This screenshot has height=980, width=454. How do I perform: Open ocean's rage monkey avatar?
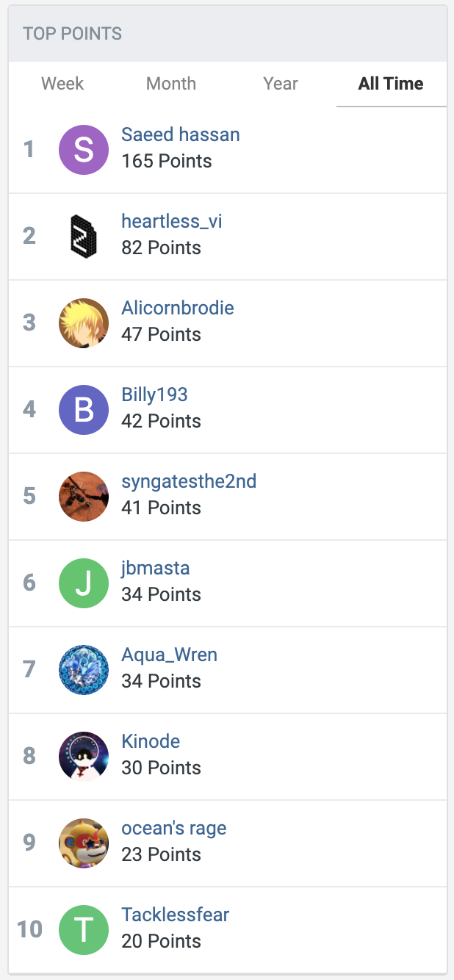84,843
